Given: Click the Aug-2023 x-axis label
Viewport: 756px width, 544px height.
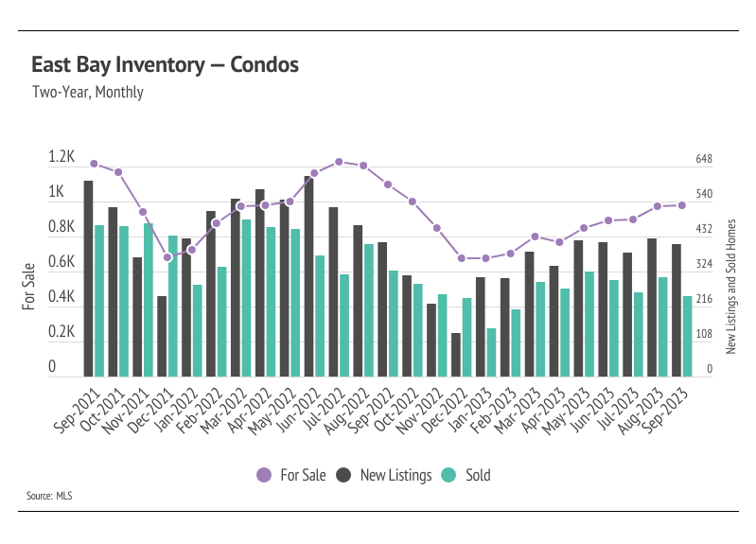Looking at the screenshot, I should (641, 412).
